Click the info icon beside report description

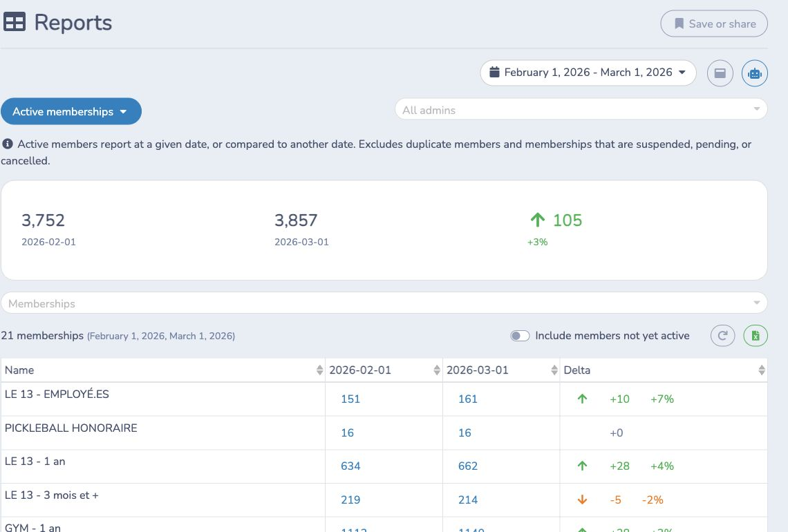(x=8, y=144)
